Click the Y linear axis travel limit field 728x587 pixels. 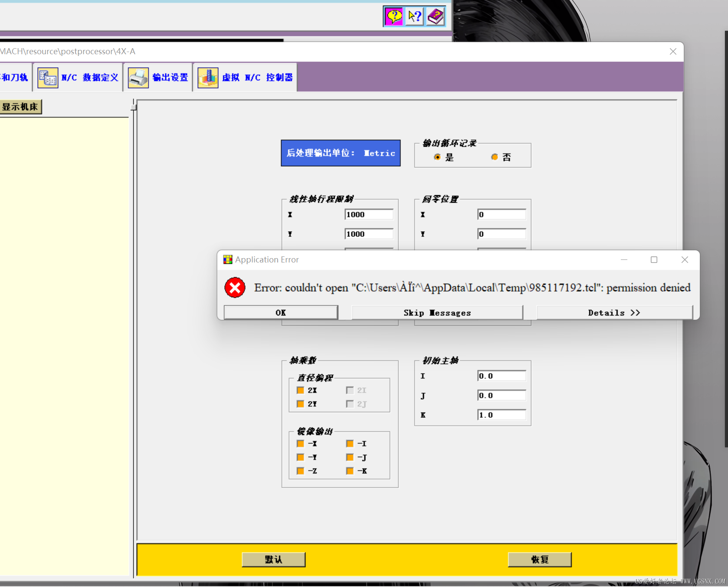(x=369, y=234)
